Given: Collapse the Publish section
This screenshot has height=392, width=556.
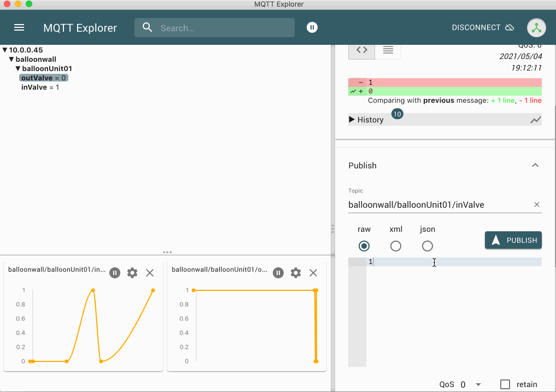Looking at the screenshot, I should (535, 165).
